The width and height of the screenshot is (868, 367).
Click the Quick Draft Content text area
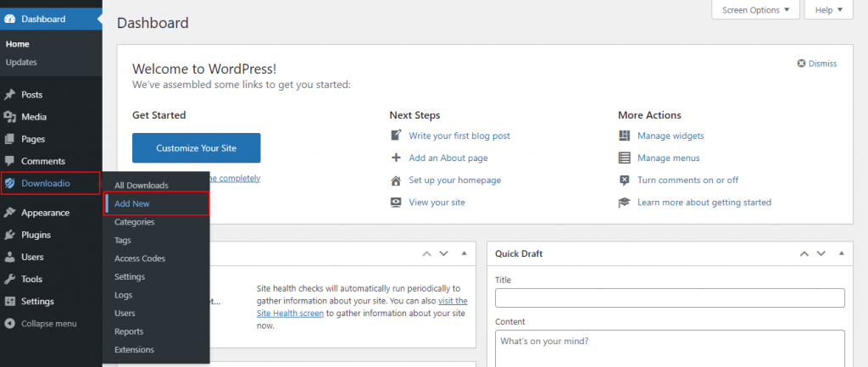[x=670, y=348]
